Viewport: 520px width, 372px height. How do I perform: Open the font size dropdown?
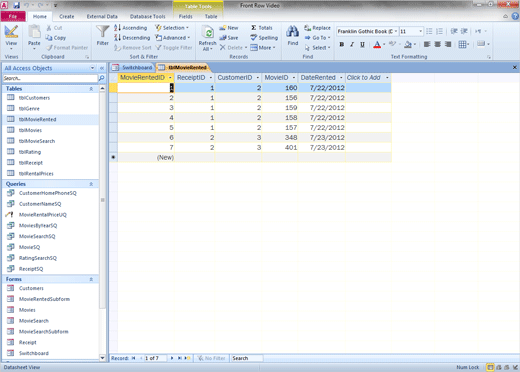(x=421, y=31)
